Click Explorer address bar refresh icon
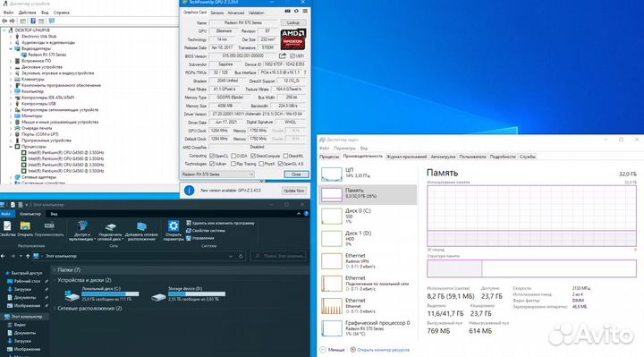Screen dimensions: 644x357 click(x=241, y=256)
